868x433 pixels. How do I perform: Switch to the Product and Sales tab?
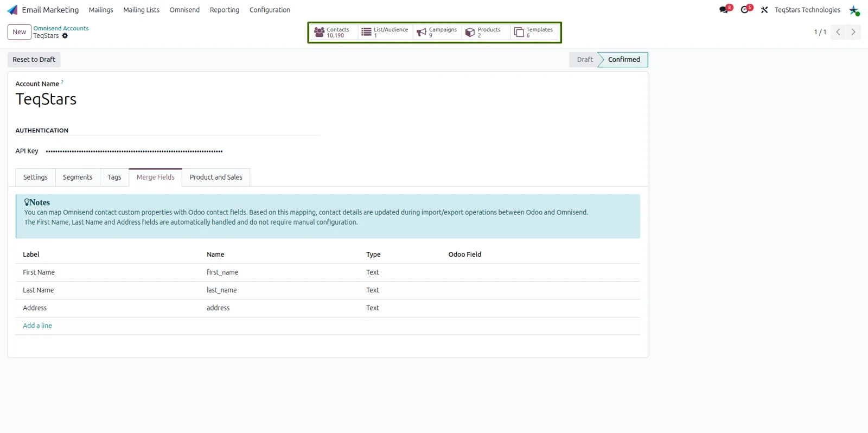tap(216, 177)
